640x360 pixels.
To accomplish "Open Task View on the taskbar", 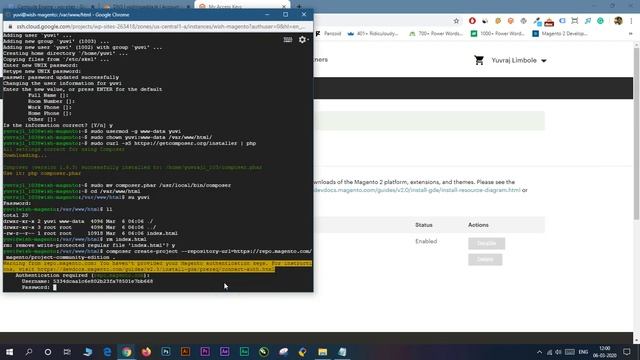I will (x=67, y=352).
